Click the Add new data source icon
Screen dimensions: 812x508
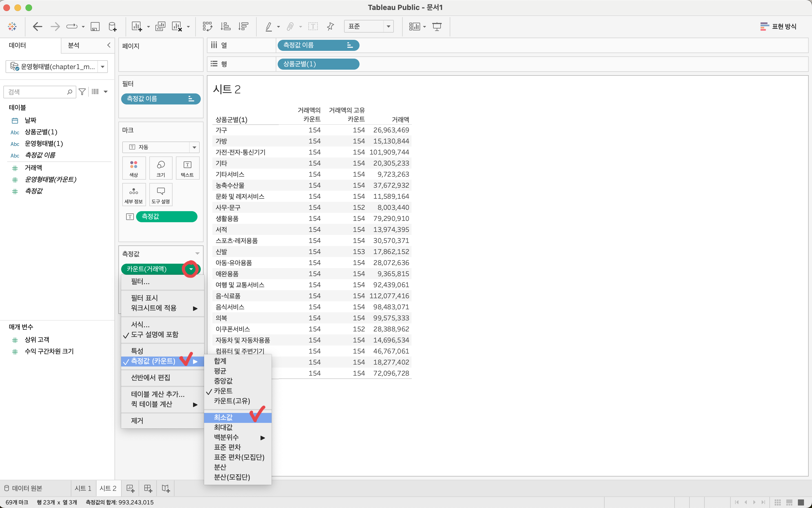113,27
